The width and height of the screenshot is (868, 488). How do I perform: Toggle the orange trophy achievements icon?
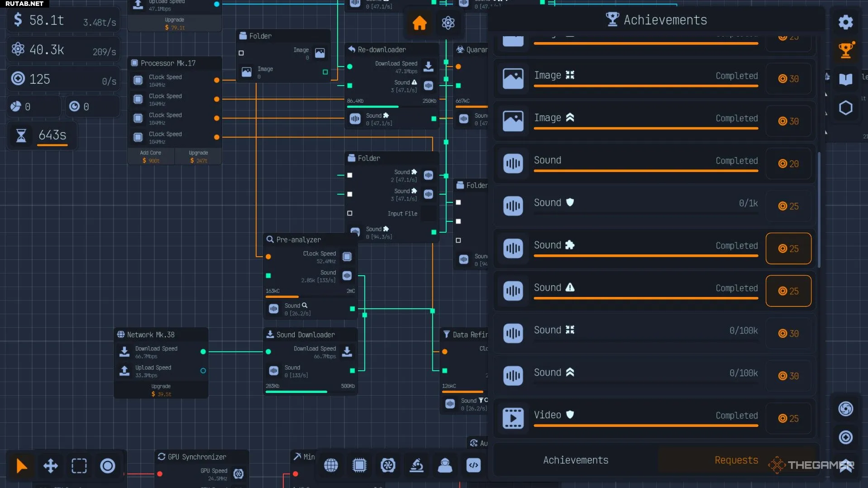845,50
